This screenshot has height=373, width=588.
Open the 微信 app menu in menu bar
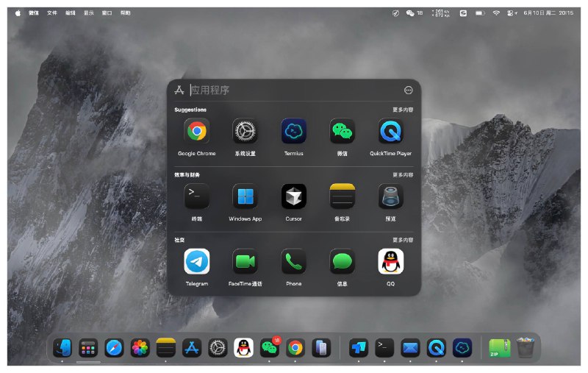click(x=34, y=13)
